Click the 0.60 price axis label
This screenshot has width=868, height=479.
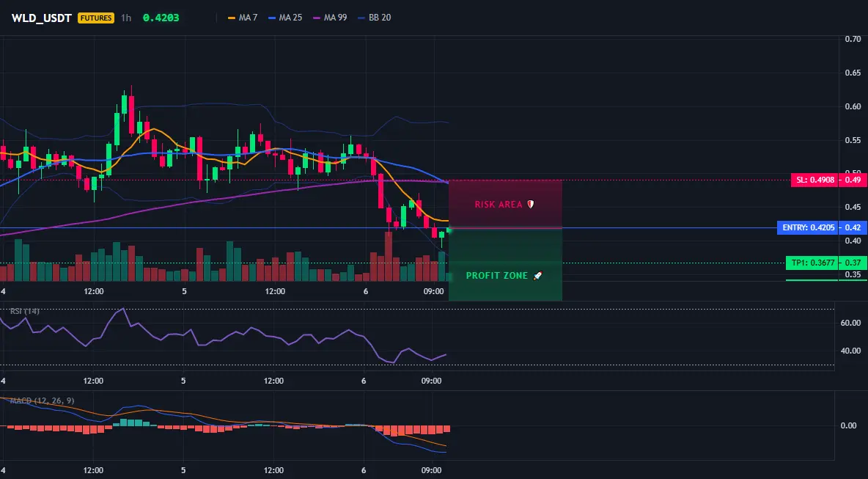click(853, 106)
